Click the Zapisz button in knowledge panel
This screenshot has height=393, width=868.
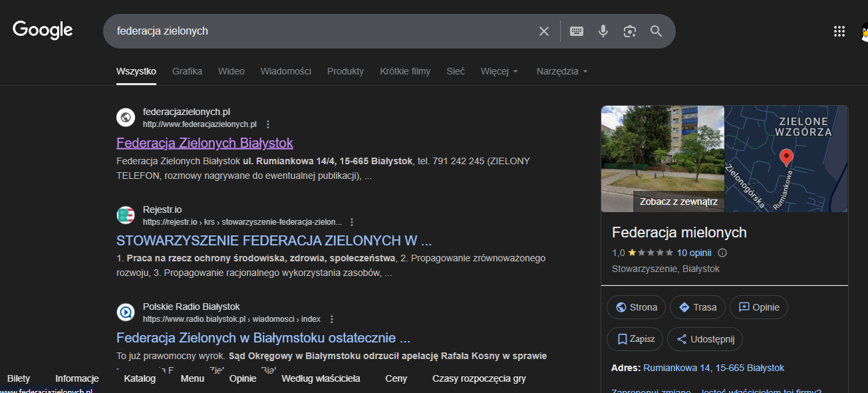[635, 339]
